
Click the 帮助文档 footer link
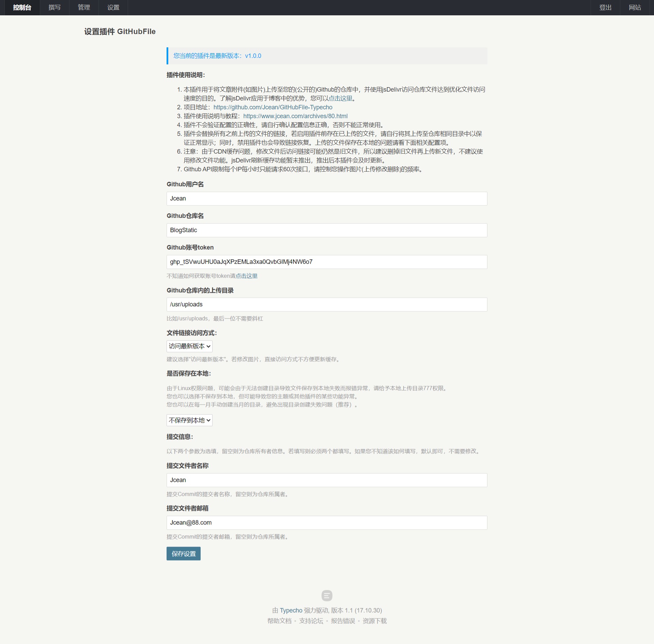[x=280, y=621]
